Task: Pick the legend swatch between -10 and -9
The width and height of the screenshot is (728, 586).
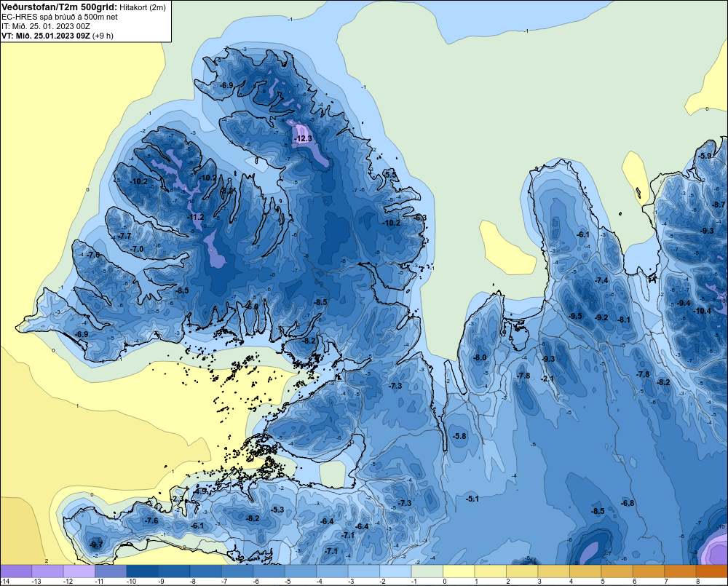Action: [143, 571]
